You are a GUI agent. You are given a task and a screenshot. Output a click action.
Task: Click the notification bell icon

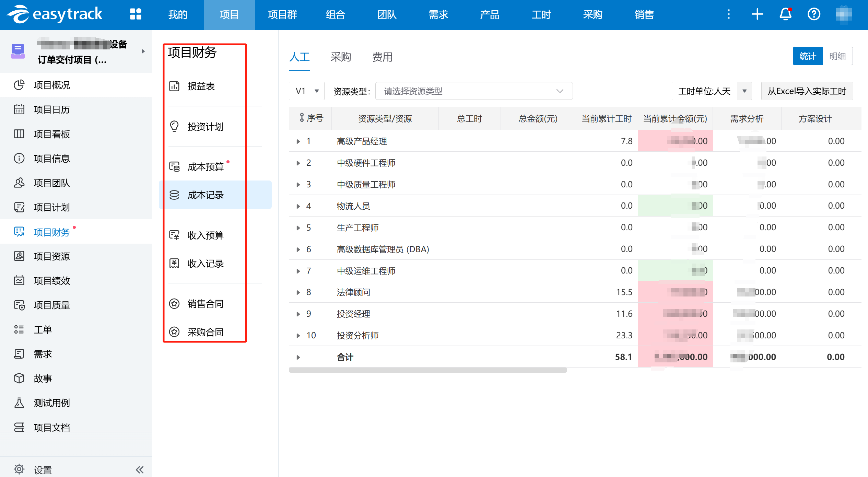(x=785, y=14)
